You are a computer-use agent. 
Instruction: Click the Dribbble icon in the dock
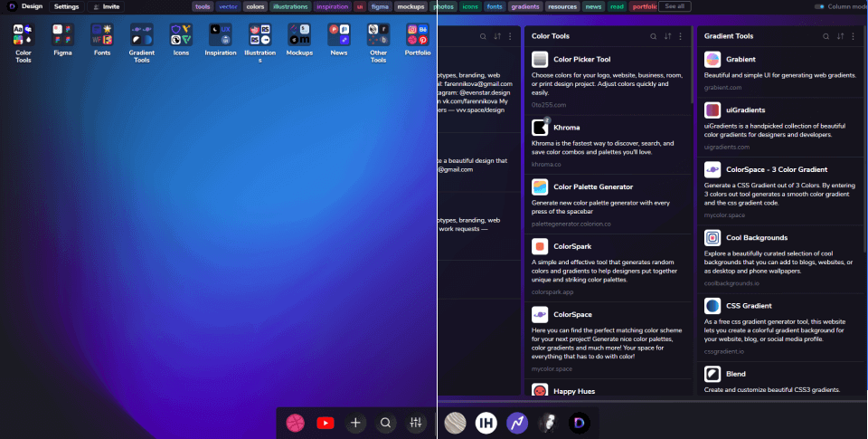coord(296,424)
